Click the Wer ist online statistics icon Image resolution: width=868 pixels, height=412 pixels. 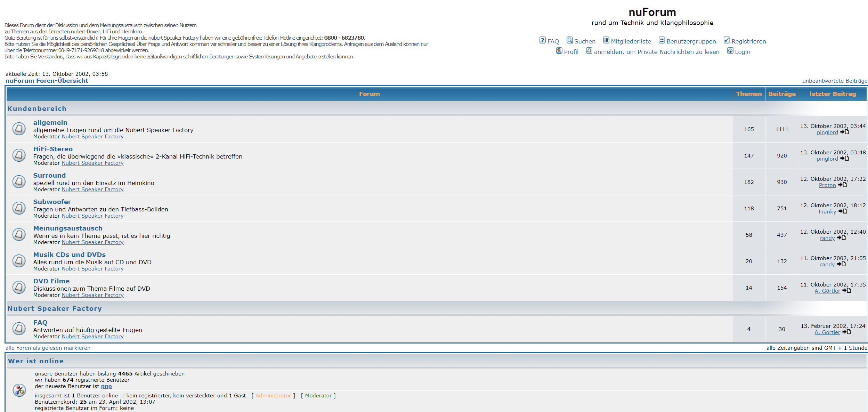(x=19, y=390)
